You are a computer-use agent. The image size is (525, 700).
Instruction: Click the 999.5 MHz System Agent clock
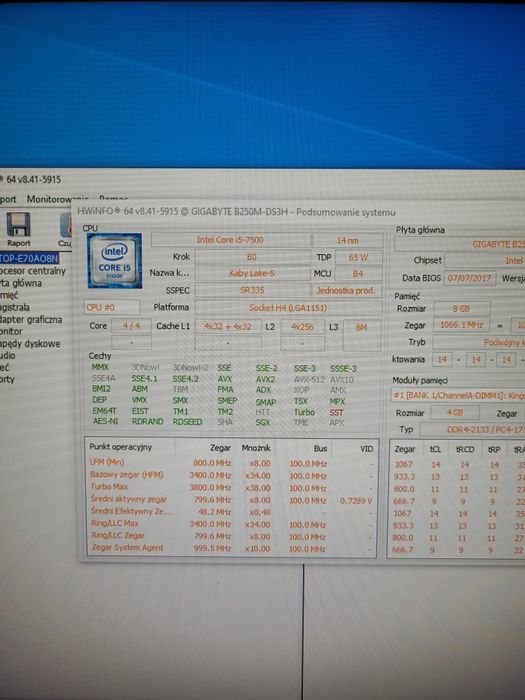212,548
